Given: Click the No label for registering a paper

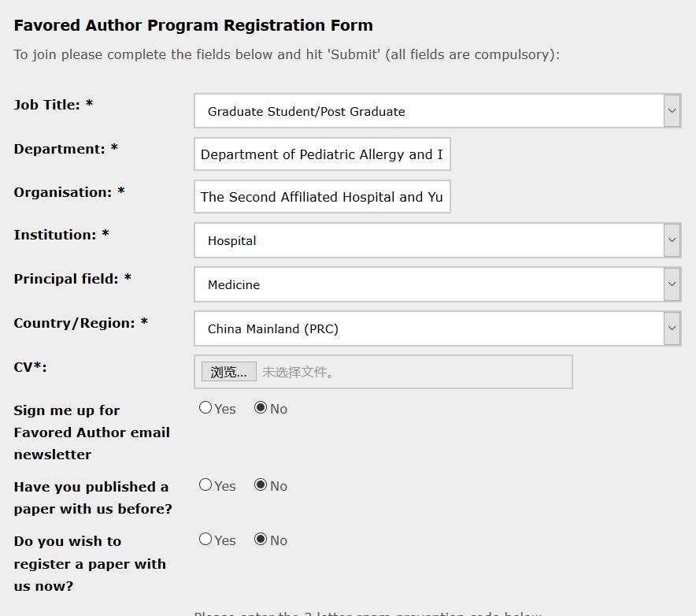Looking at the screenshot, I should point(279,540).
